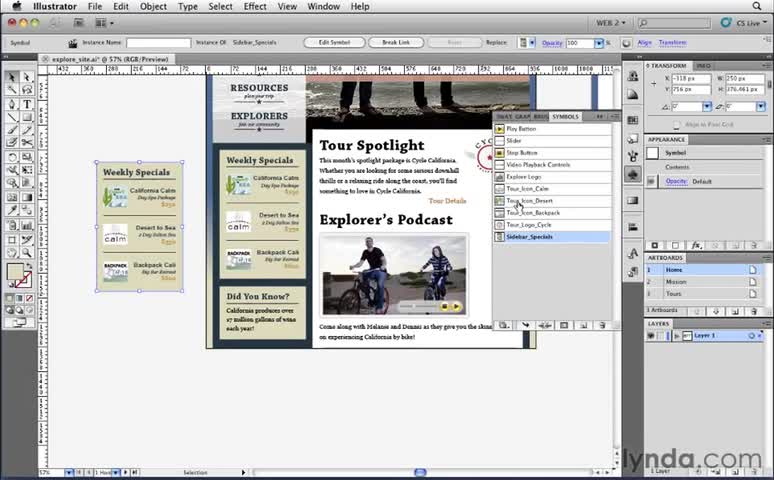This screenshot has width=774, height=480.
Task: Swap fill and stroke arrows
Action: [29, 266]
